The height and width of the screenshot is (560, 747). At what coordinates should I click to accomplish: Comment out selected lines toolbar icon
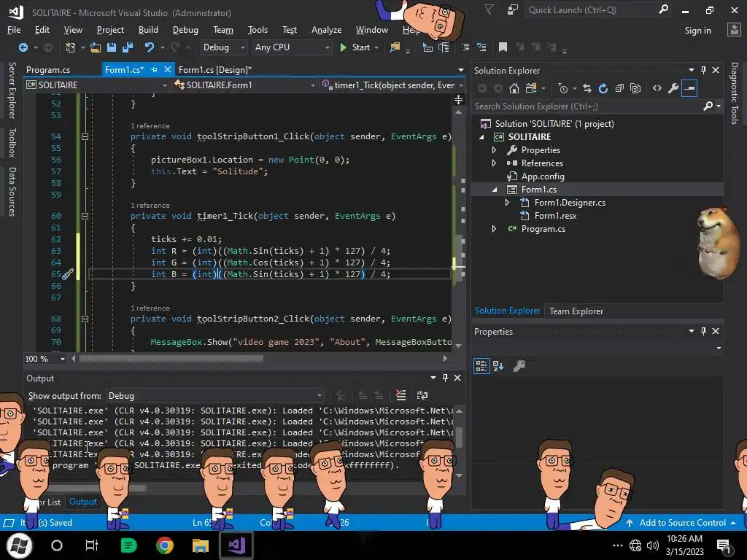[x=465, y=47]
